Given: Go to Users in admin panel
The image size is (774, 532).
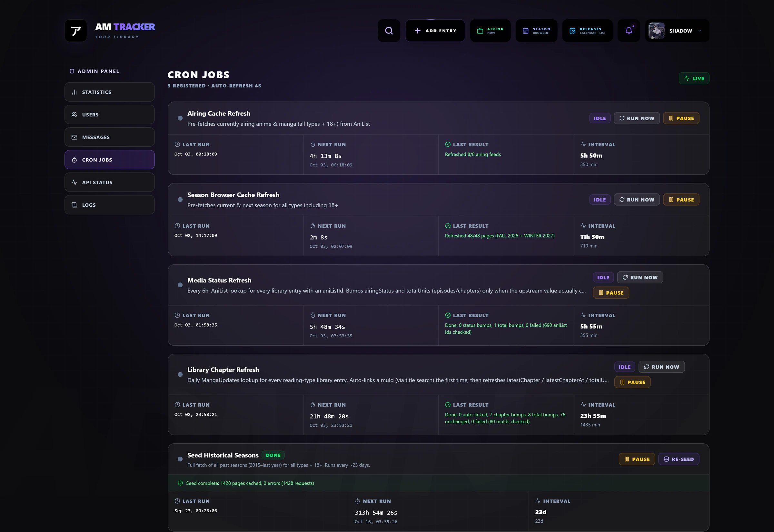Looking at the screenshot, I should point(109,115).
